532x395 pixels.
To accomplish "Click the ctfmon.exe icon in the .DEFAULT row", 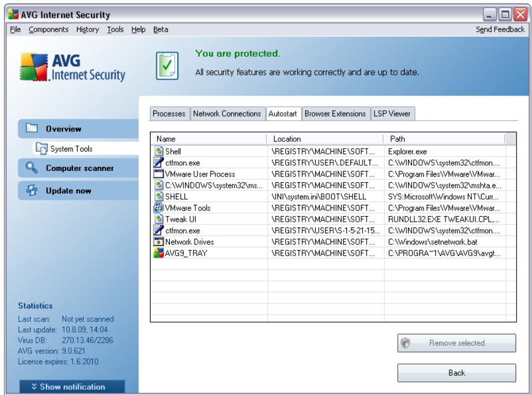I will pyautogui.click(x=158, y=162).
